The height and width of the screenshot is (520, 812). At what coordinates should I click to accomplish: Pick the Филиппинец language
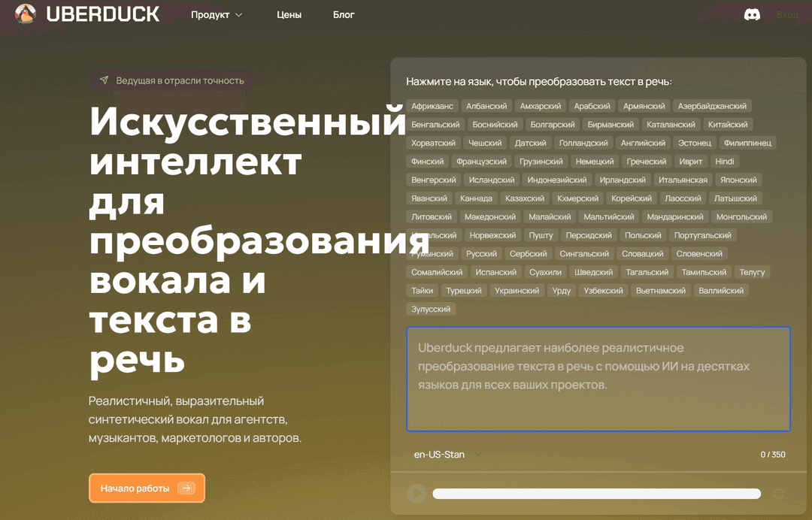pos(747,143)
